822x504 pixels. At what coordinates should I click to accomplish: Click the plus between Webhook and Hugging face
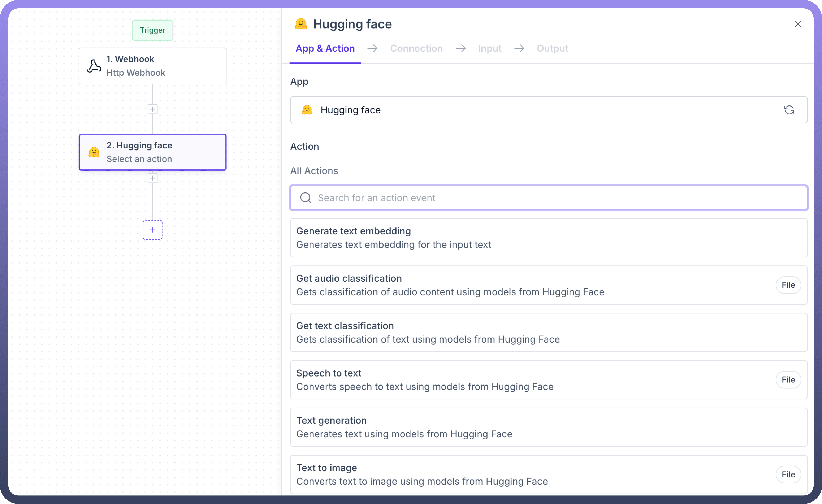152,109
